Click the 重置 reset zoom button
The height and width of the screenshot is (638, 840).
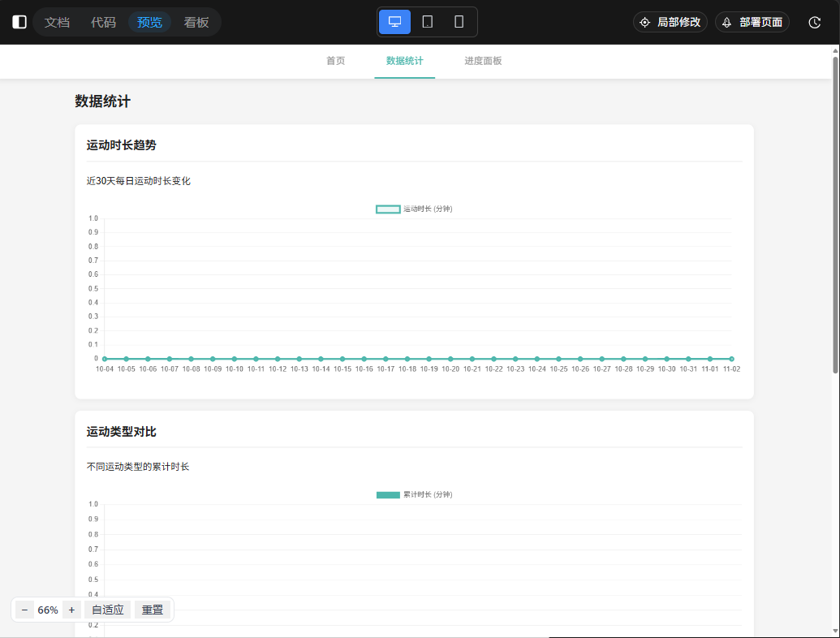[x=152, y=610]
